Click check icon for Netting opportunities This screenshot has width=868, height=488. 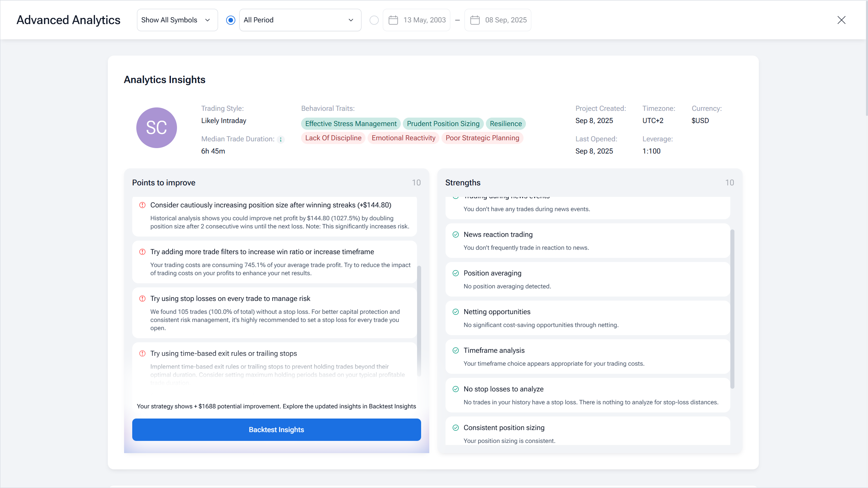coord(456,312)
